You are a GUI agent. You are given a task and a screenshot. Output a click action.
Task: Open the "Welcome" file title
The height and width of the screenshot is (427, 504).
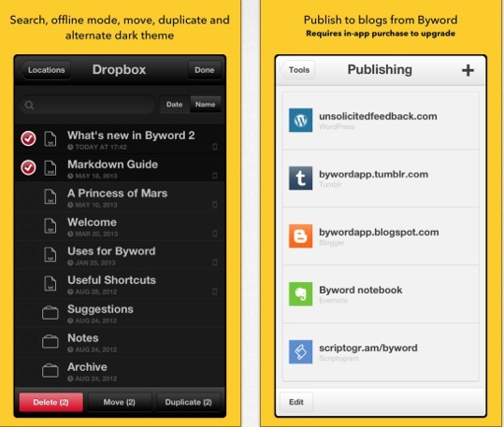(x=92, y=222)
